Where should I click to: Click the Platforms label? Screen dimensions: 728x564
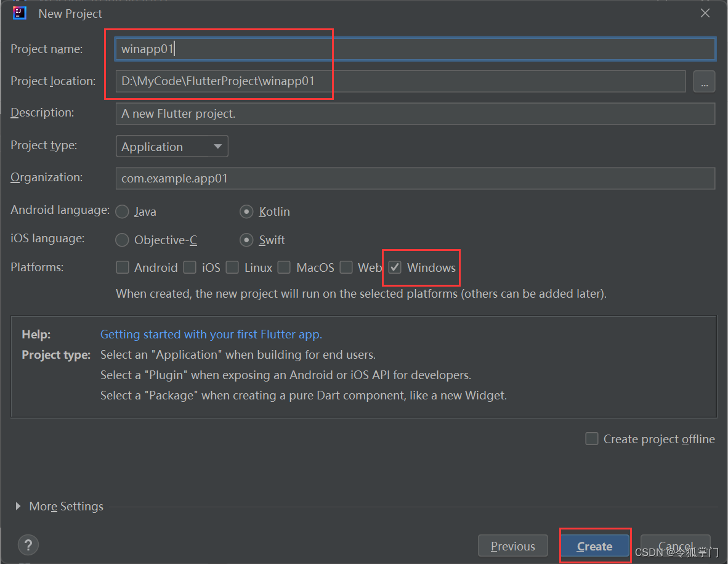pyautogui.click(x=37, y=268)
